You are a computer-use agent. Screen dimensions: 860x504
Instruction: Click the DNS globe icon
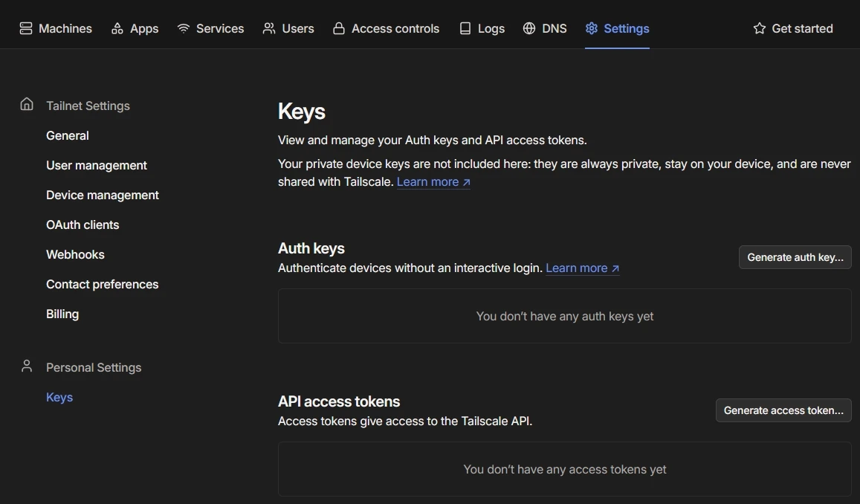(529, 28)
